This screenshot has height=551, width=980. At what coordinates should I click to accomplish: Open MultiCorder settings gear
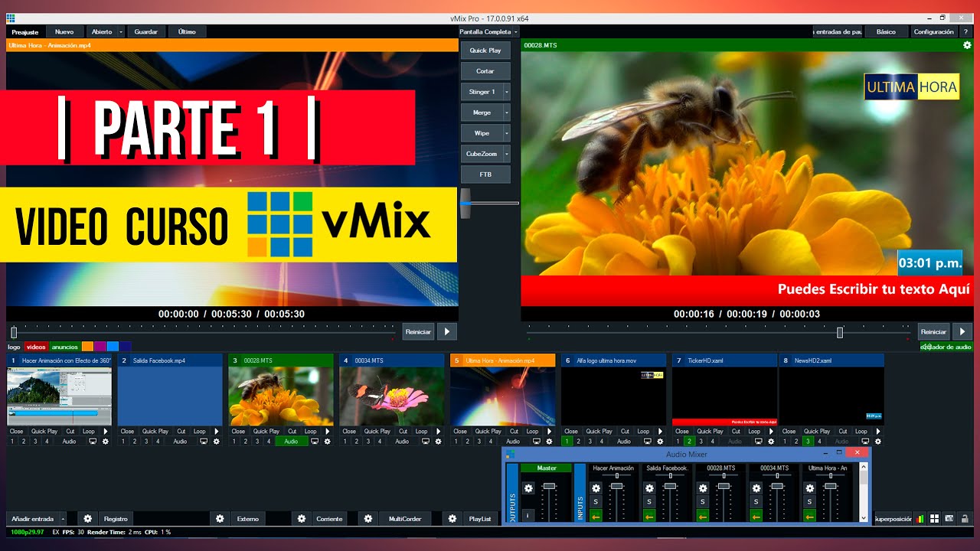point(368,519)
